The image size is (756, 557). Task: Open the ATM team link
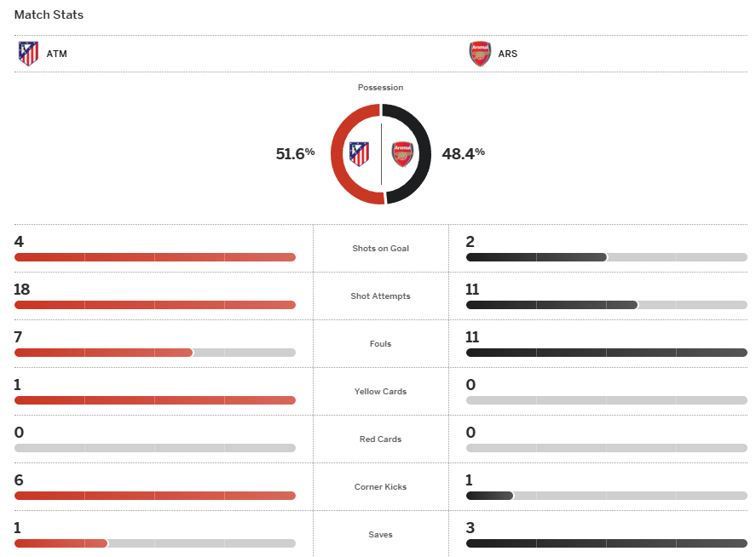[x=56, y=54]
